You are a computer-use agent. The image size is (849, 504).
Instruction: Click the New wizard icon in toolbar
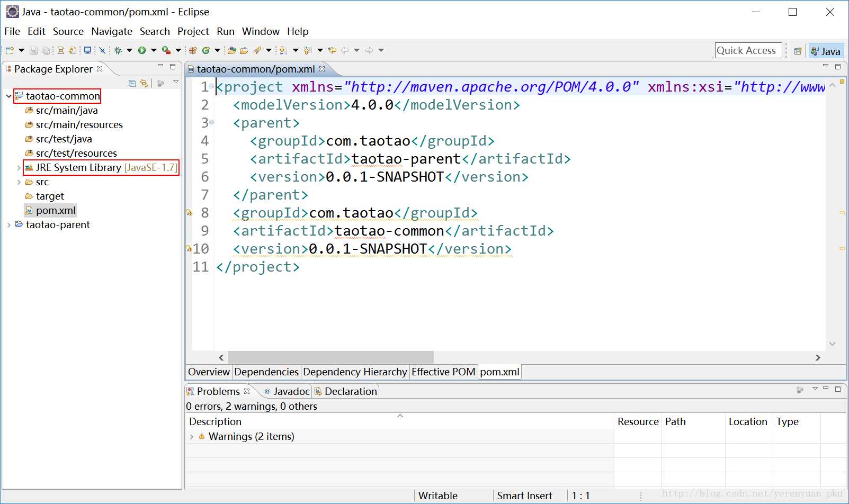click(x=10, y=50)
